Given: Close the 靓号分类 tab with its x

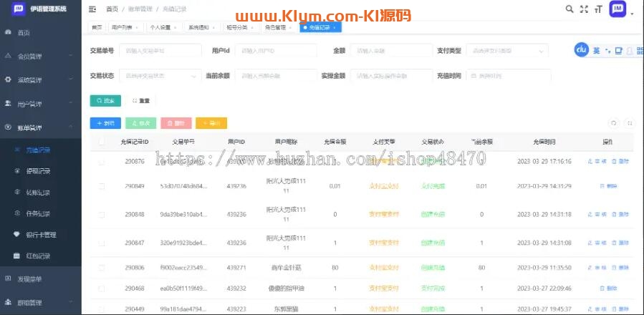Looking at the screenshot, I should [252, 27].
